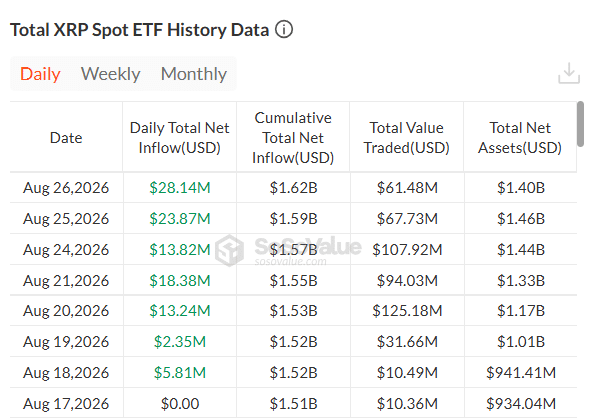
Task: Click the Date column header
Action: 66,138
